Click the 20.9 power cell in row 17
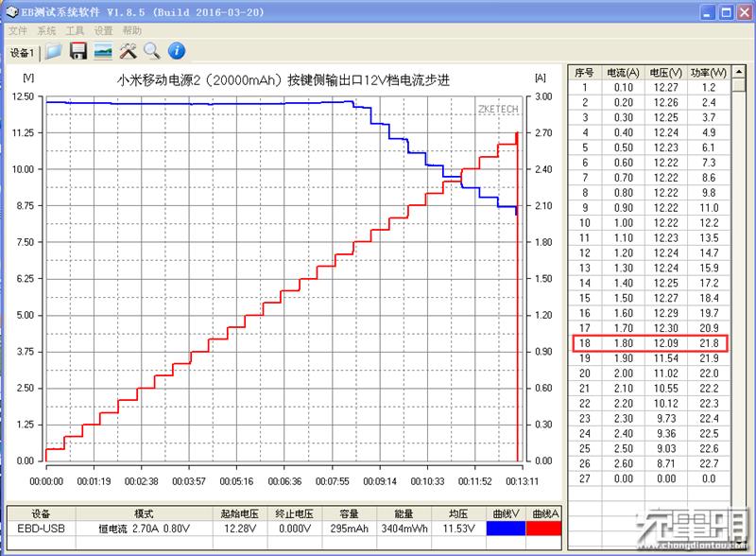756x556 pixels. pyautogui.click(x=709, y=328)
